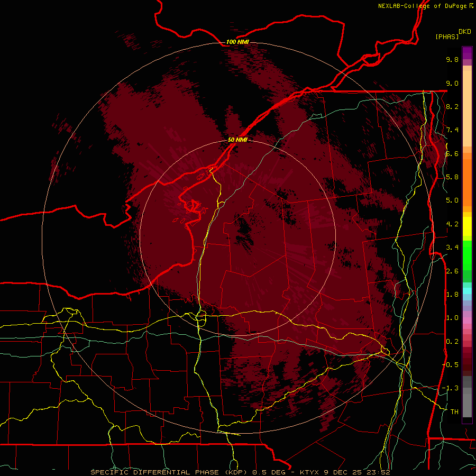
Task: Click the KTYX 9 DEC 25 23:52 timestamp
Action: coord(344,472)
